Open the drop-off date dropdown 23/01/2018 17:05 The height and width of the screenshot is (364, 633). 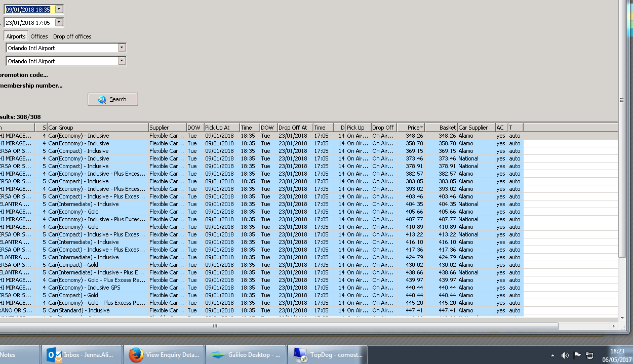[x=59, y=22]
